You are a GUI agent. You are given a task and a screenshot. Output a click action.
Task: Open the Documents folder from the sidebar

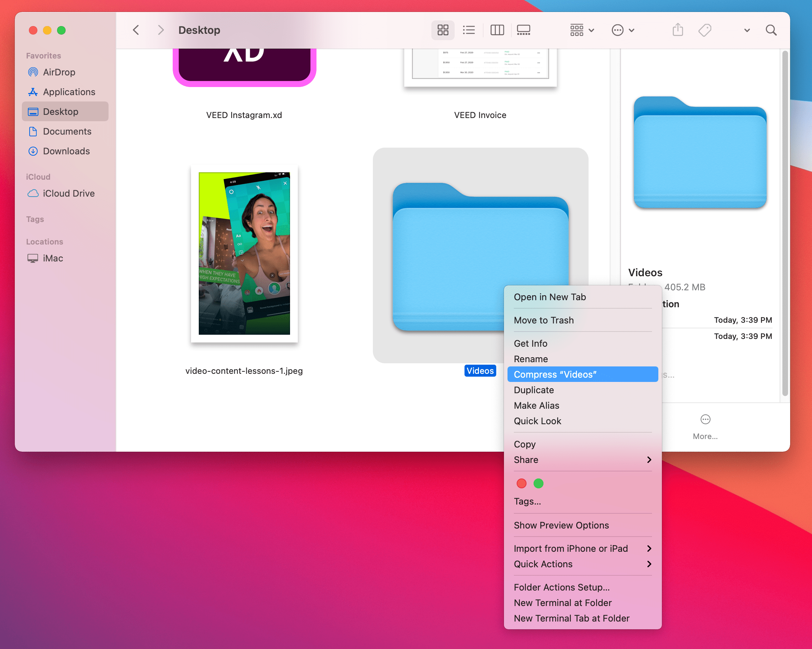click(x=67, y=131)
